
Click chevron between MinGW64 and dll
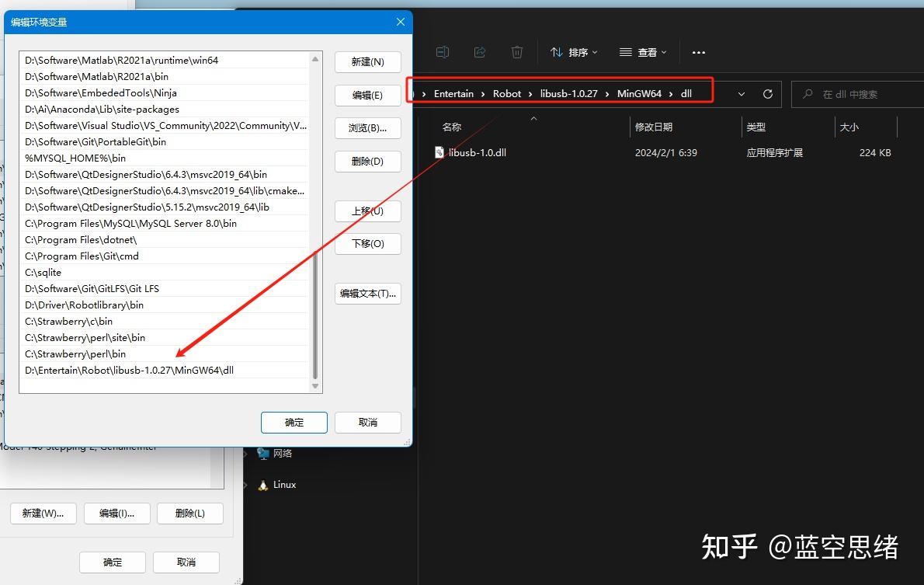tap(671, 94)
